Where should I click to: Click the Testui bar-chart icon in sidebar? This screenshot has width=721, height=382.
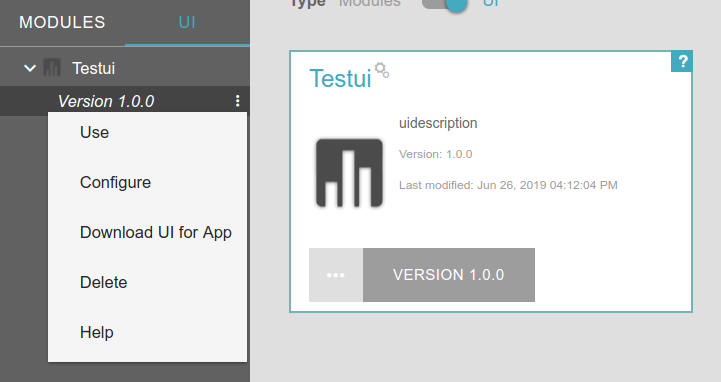click(52, 68)
